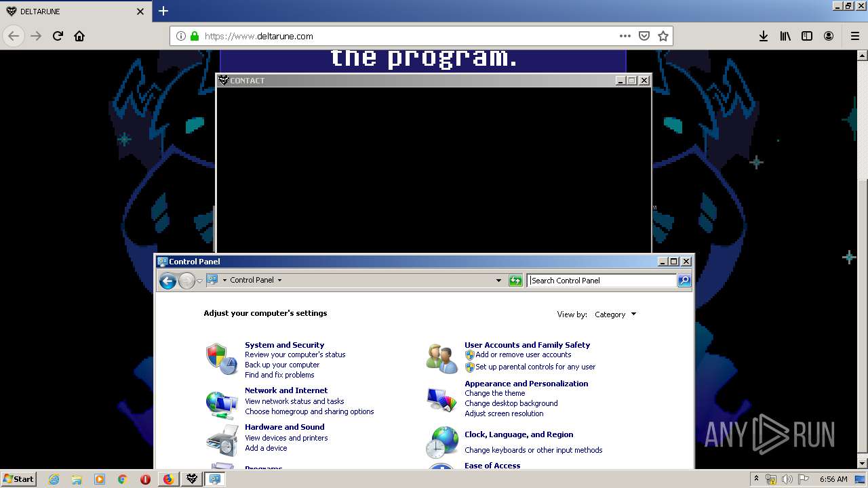Open Choose homegroup and sharing options
This screenshot has height=488, width=868.
[309, 411]
